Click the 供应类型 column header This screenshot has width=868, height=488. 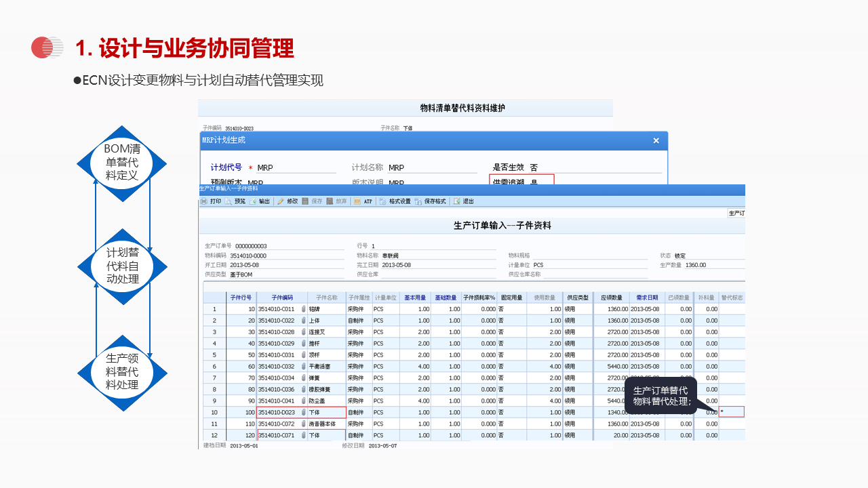[x=578, y=298]
